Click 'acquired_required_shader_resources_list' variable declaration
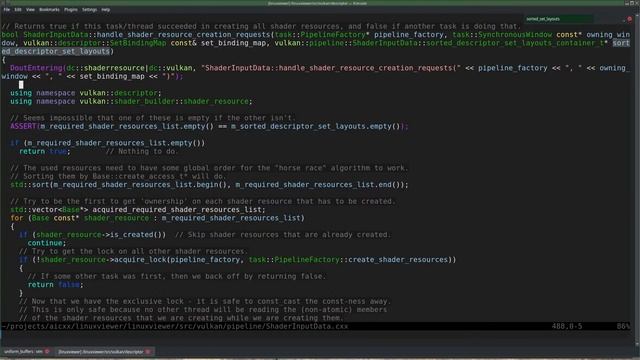Viewport: 640px width, 360px height. [x=178, y=209]
